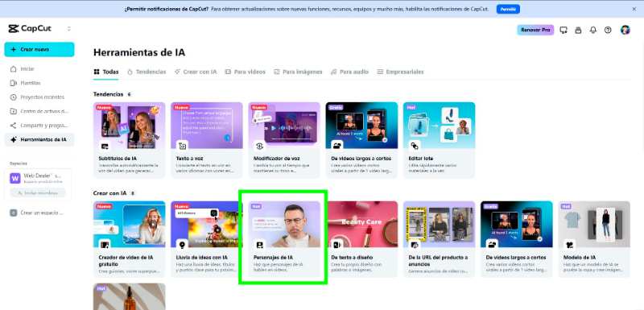
Task: Switch to the Para imágenes tab
Action: pos(298,72)
